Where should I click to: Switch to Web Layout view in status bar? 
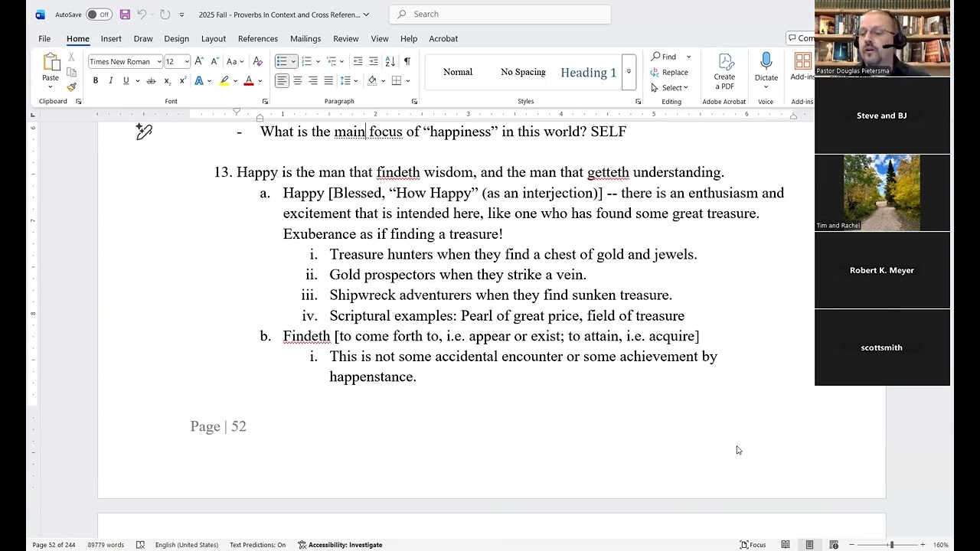[x=834, y=545]
